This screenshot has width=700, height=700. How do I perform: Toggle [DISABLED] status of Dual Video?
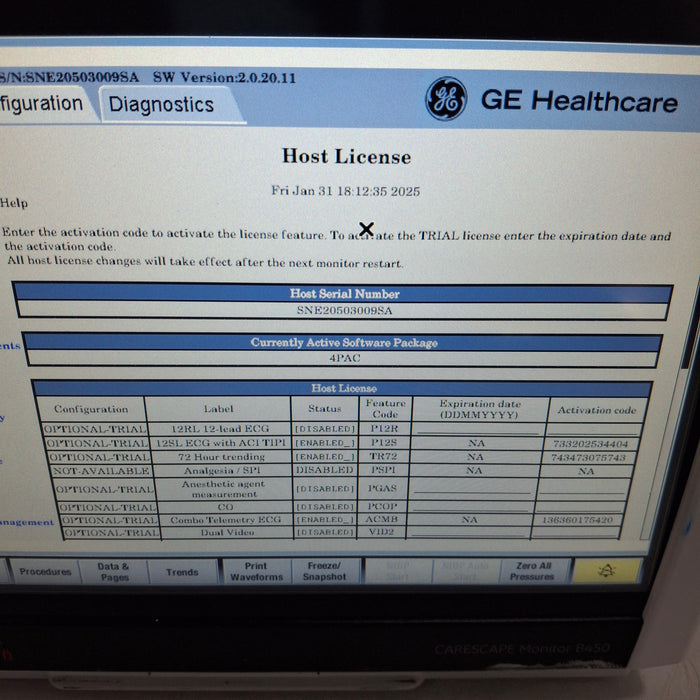(x=325, y=532)
